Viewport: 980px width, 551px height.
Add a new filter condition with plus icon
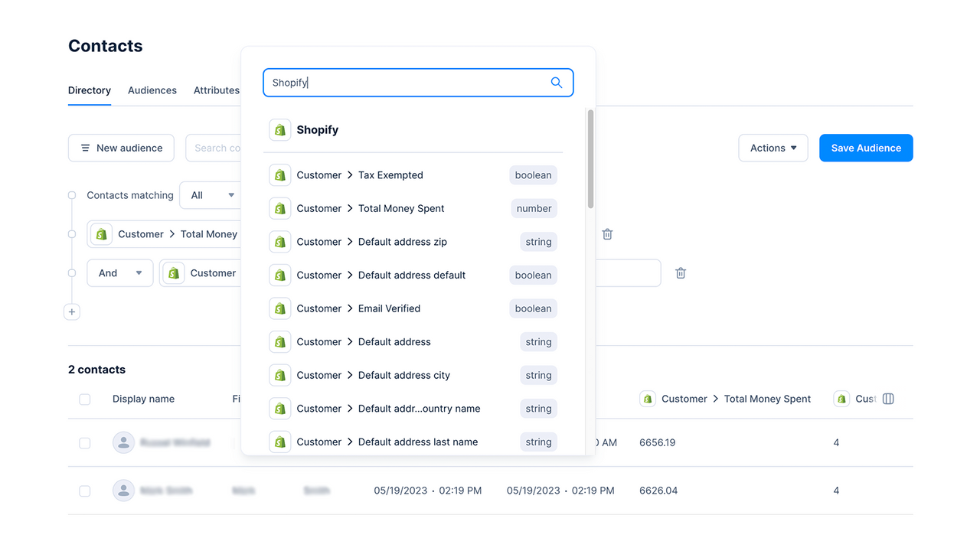point(72,311)
